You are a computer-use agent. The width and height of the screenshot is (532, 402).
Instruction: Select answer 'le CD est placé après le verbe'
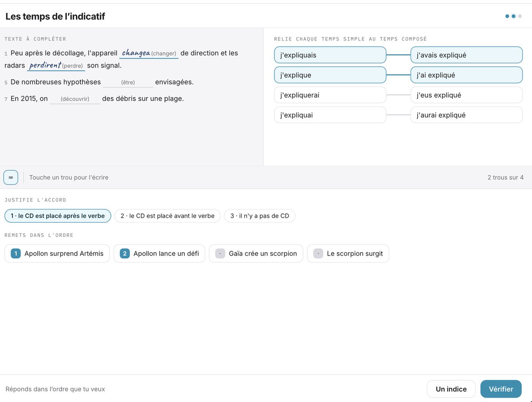click(x=58, y=216)
